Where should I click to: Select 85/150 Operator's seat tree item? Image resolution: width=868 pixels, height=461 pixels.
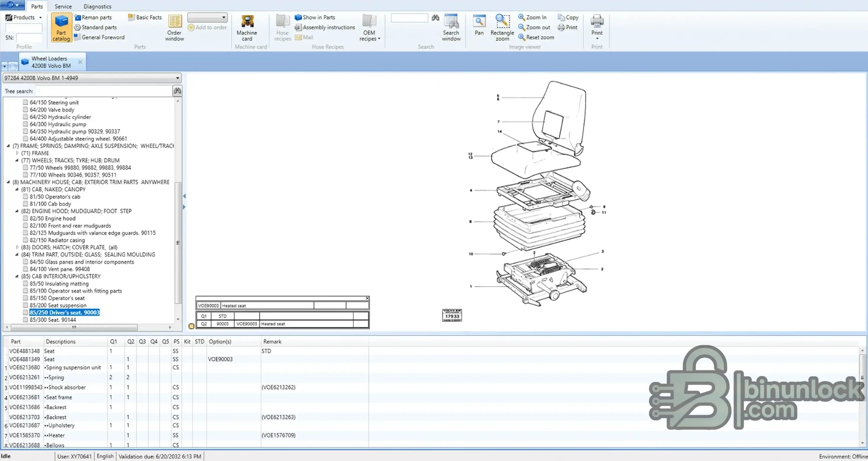tap(57, 298)
